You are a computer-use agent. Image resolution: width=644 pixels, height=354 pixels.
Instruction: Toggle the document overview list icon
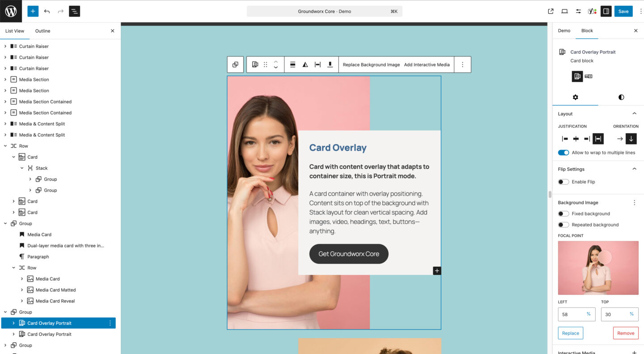[x=74, y=11]
